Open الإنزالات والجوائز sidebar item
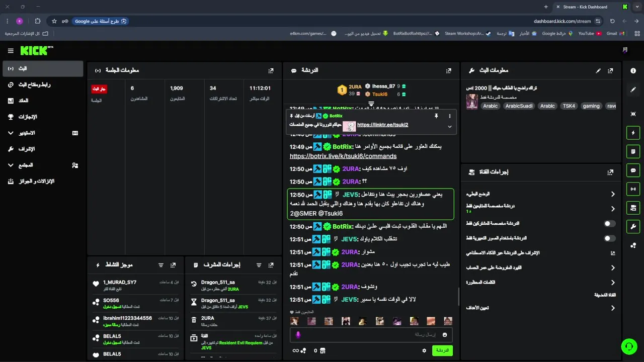Screen dimensions: 644x362 click(x=43, y=181)
